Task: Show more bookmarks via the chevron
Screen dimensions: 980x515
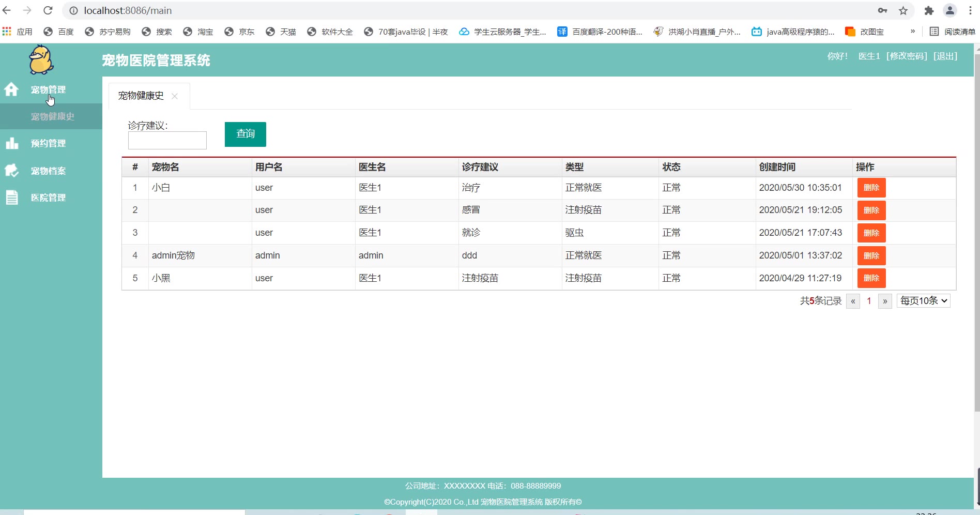Action: click(x=913, y=31)
